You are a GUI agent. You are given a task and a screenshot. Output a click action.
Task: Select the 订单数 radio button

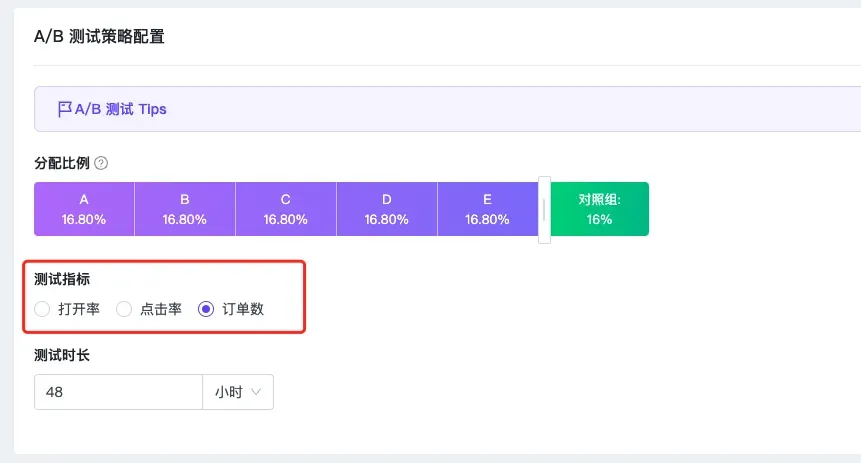[x=206, y=309]
